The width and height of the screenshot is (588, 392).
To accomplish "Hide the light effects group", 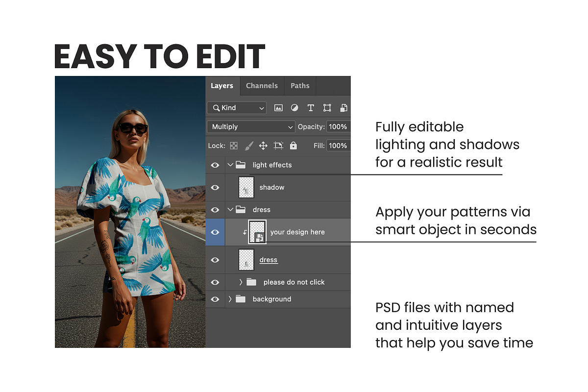I will click(215, 165).
